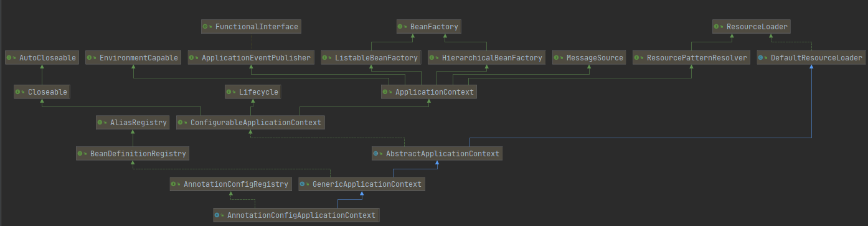Select the AnnotationConfigApplicationContext class node
Screen dimensions: 868x226
tap(296, 215)
